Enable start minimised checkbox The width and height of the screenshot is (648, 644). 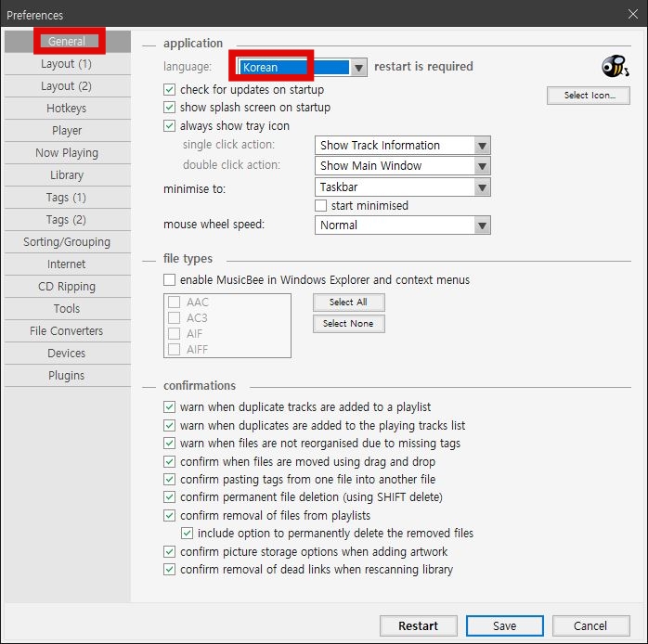point(320,206)
